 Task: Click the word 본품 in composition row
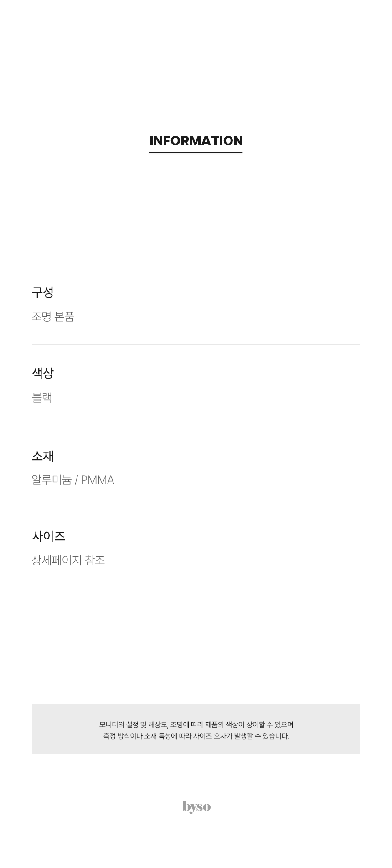pos(64,316)
